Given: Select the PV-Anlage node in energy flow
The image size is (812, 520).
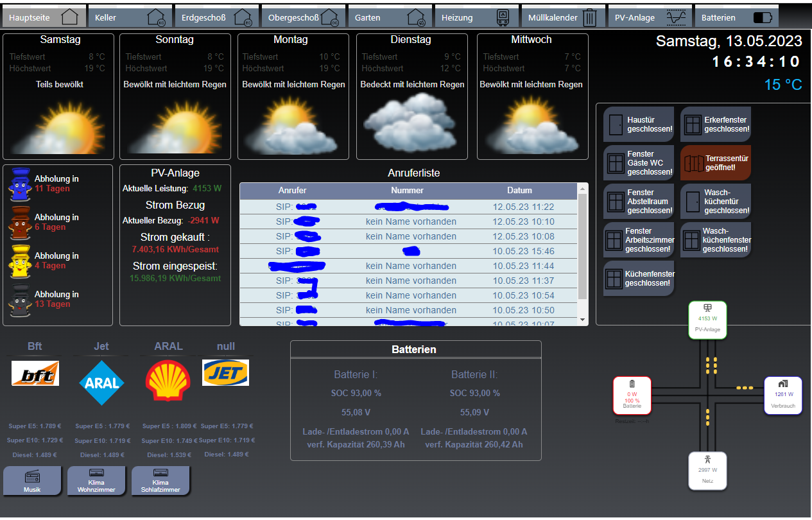Looking at the screenshot, I should [707, 320].
